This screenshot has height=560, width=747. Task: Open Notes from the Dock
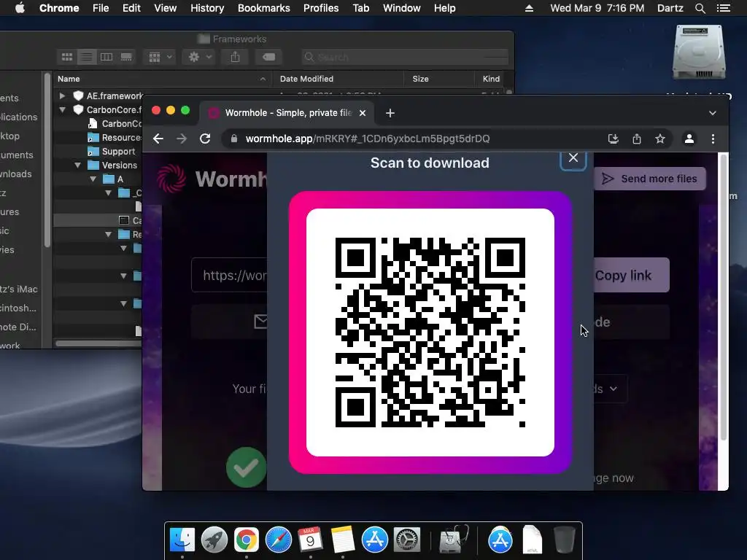343,540
